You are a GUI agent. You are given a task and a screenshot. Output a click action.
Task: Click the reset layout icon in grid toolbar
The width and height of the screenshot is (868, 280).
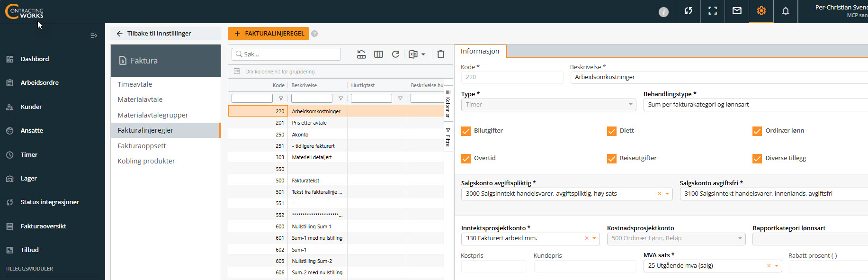tap(361, 54)
